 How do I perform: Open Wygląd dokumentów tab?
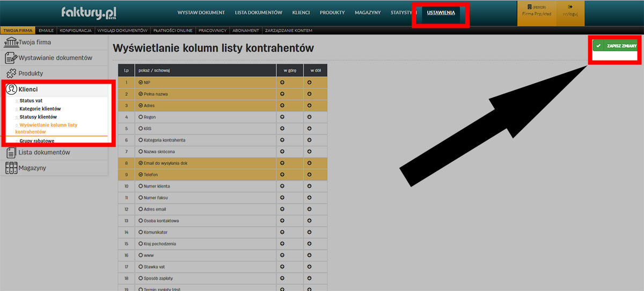click(x=122, y=31)
